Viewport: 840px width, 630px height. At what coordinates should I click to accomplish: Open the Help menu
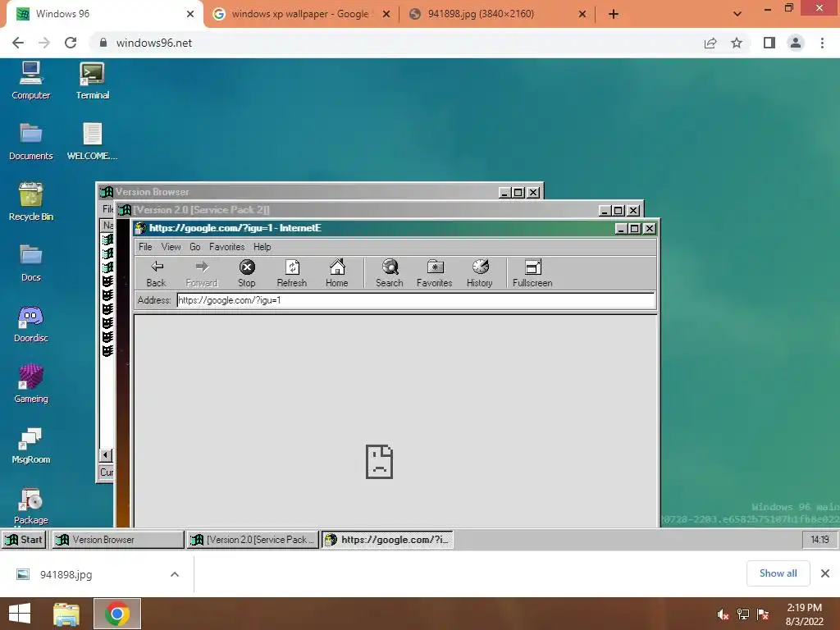click(x=262, y=247)
